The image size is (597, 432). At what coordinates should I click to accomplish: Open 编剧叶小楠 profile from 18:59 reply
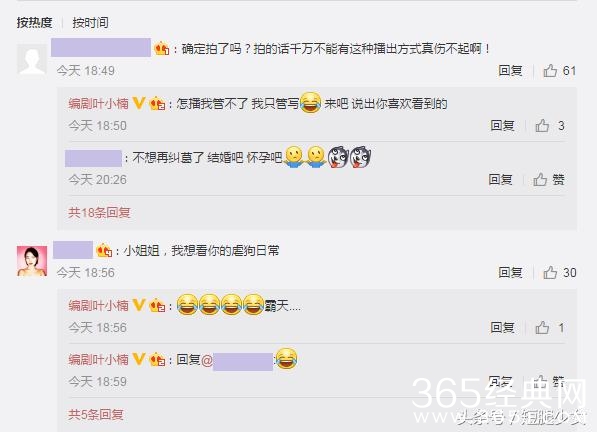click(99, 359)
